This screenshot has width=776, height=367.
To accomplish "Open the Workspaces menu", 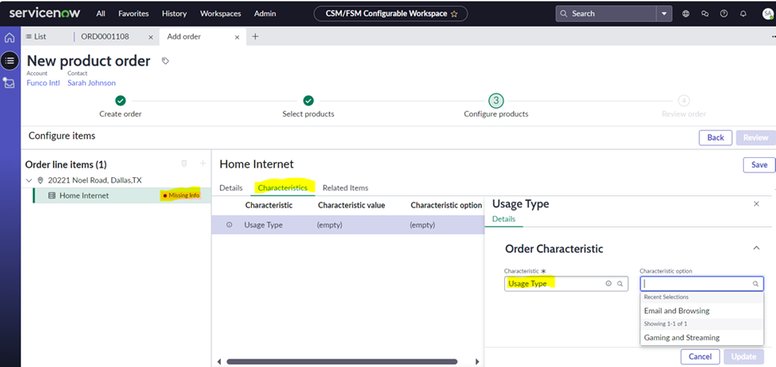I will coord(220,14).
